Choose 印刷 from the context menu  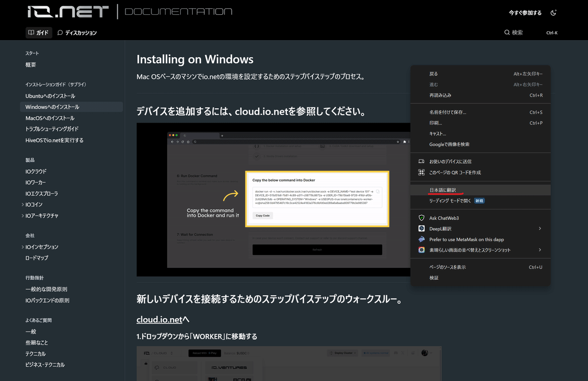[480, 123]
